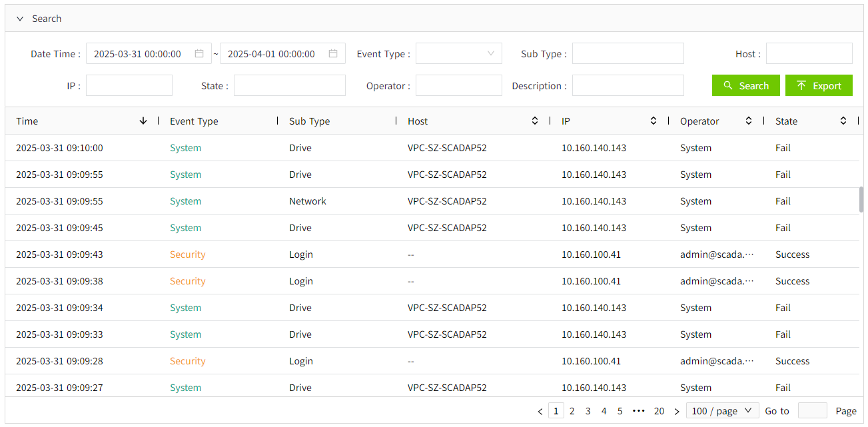
Task: Go to previous page arrow
Action: coord(540,412)
